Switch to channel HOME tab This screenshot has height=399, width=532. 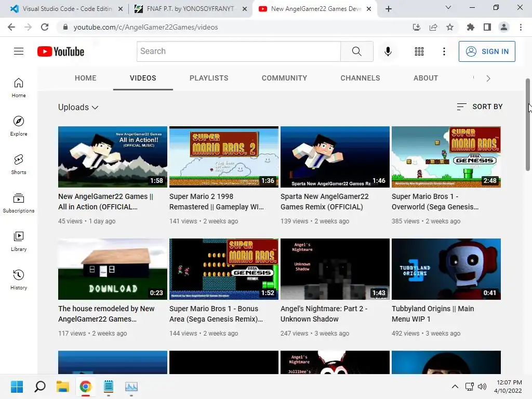(x=86, y=78)
